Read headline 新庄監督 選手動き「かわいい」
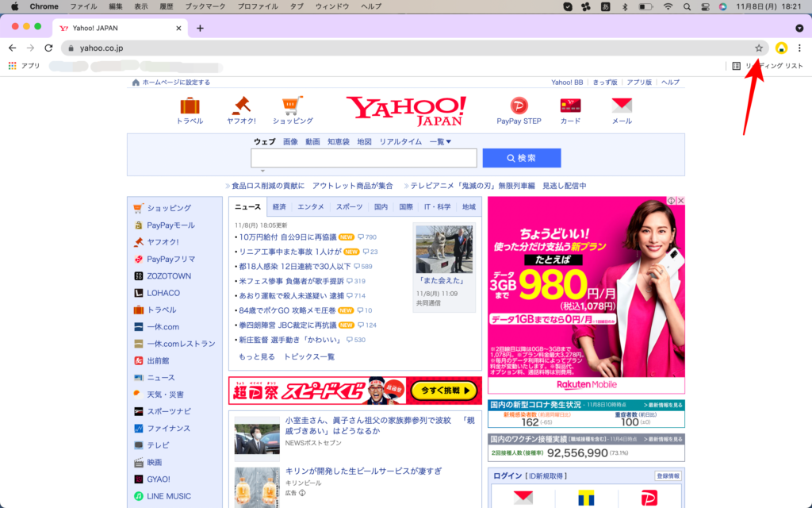The height and width of the screenshot is (508, 812). pyautogui.click(x=290, y=340)
